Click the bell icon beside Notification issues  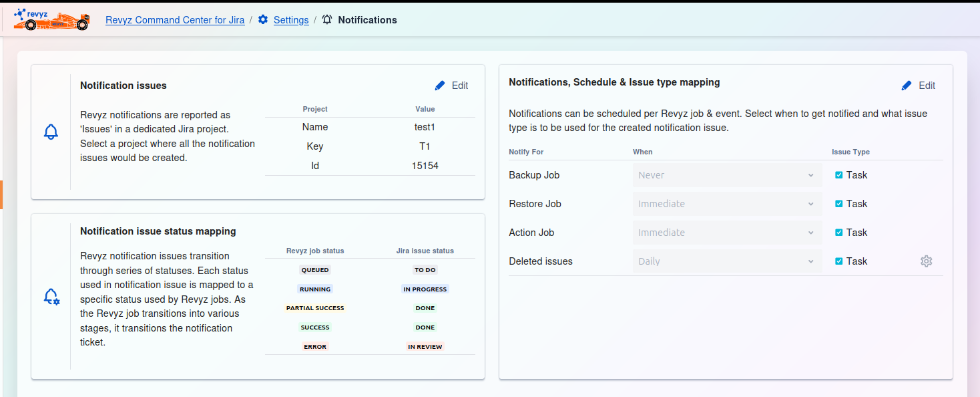pos(51,132)
